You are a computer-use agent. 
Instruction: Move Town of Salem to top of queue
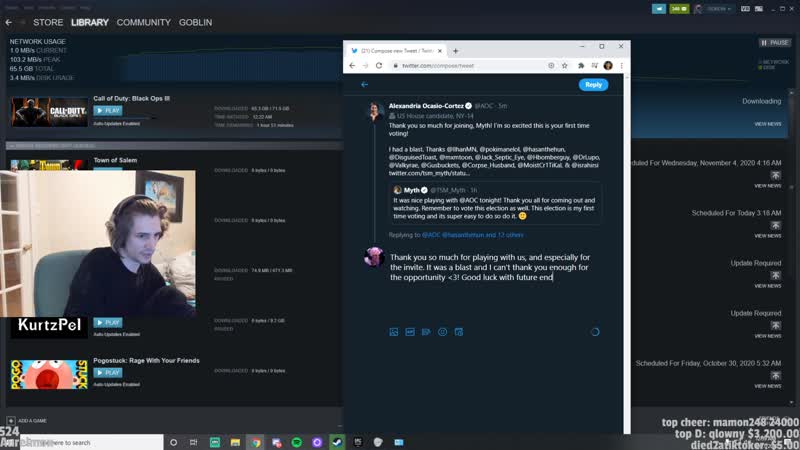pyautogui.click(x=776, y=175)
